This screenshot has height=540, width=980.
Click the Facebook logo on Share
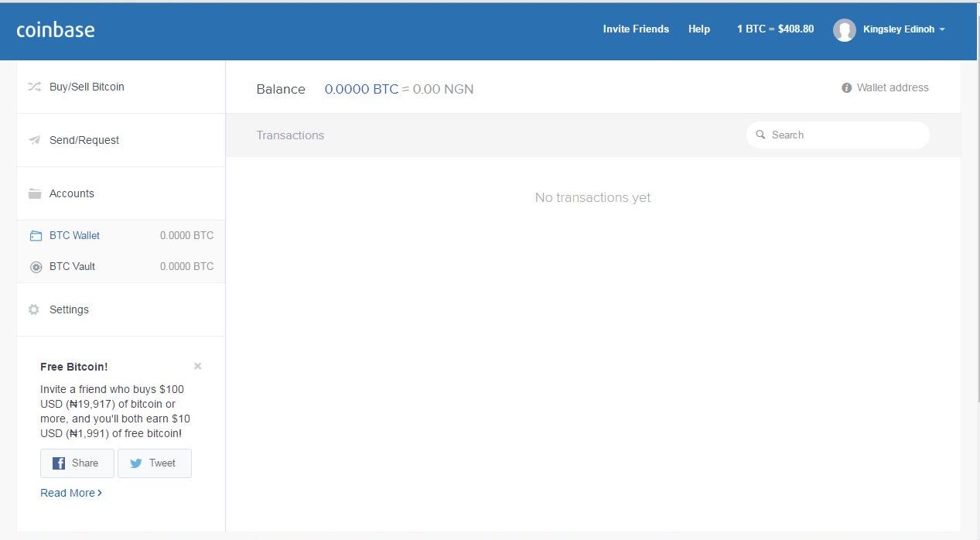[x=59, y=463]
